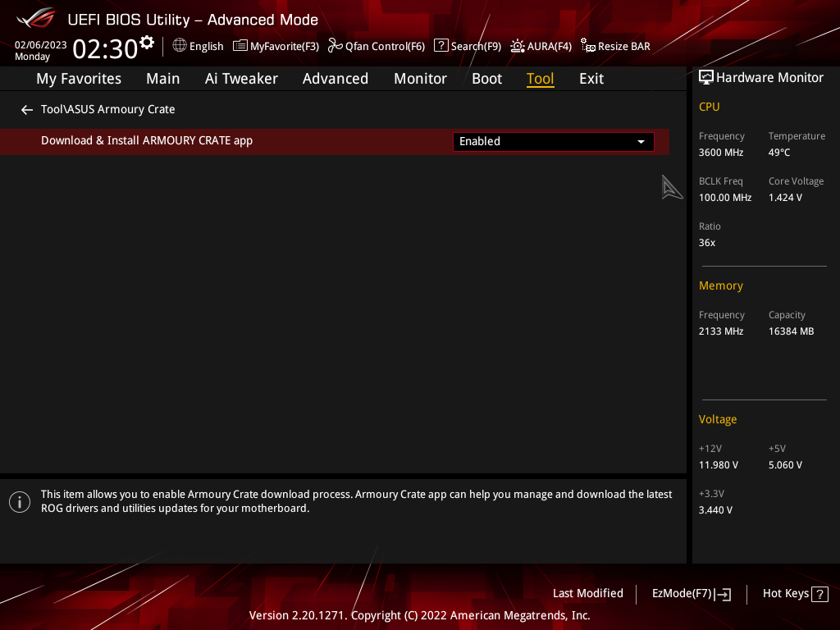Click the Ratio value 36x
This screenshot has width=840, height=630.
pyautogui.click(x=706, y=243)
